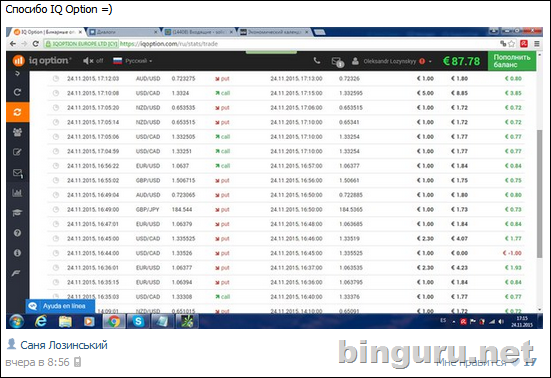Click the clock icon of 16:45:00 trade

(56, 239)
